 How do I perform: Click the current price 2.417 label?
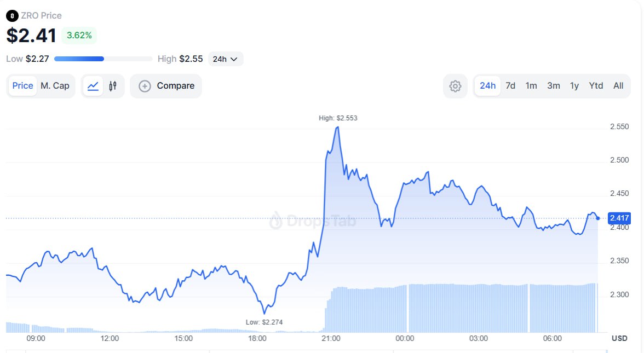coord(620,218)
